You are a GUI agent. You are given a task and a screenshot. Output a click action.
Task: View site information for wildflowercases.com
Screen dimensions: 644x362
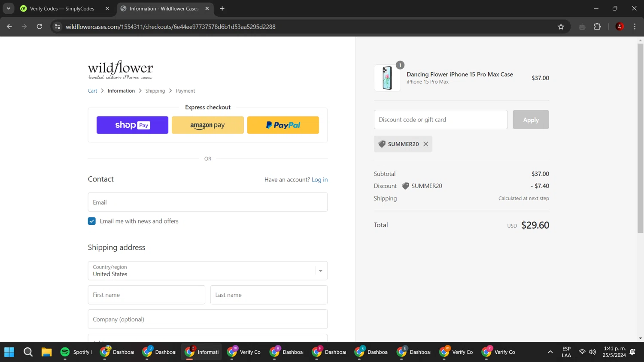[x=57, y=27]
